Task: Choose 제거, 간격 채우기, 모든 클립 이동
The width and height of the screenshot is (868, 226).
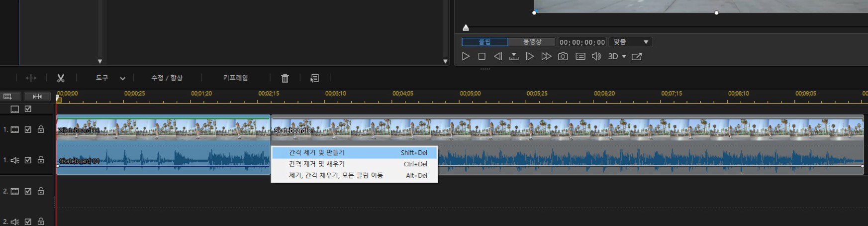Action: coord(355,175)
